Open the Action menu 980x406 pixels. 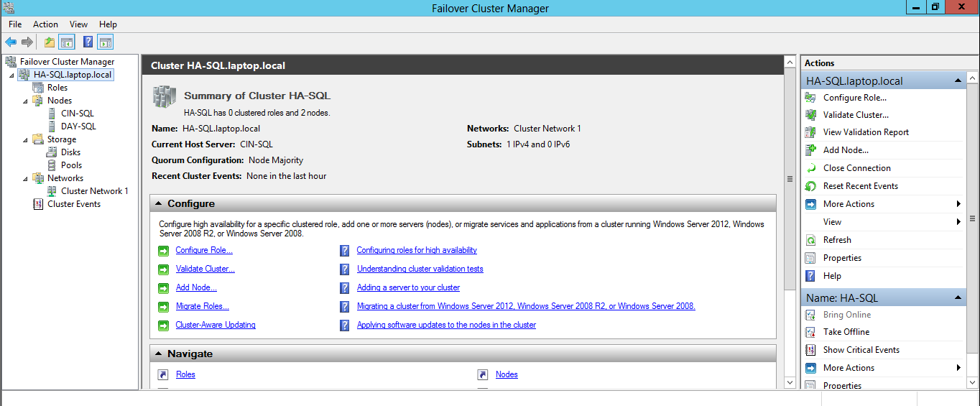point(46,24)
